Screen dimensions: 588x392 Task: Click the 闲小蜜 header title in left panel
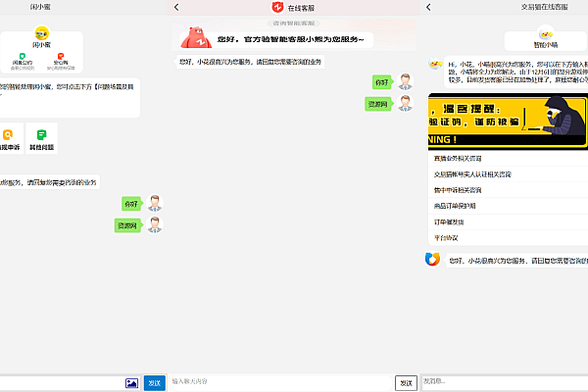pos(40,7)
